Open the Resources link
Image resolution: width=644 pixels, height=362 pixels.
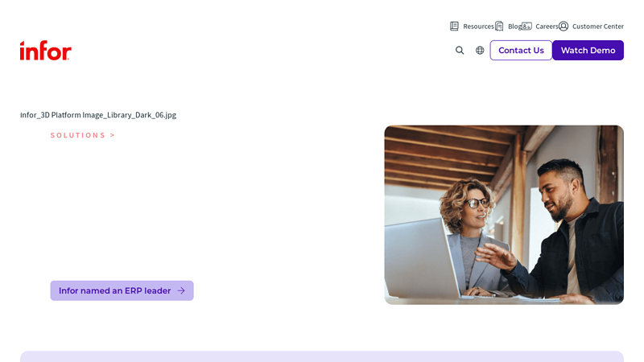click(x=478, y=27)
